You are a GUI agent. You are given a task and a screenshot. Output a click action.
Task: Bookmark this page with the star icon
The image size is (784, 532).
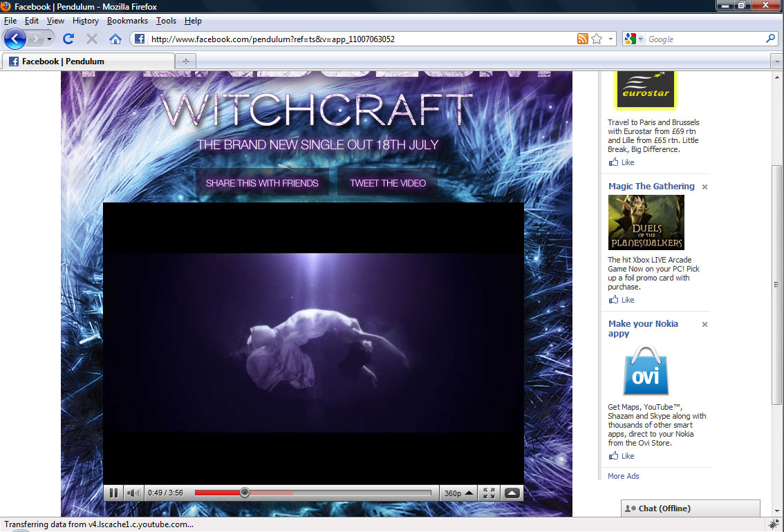597,39
